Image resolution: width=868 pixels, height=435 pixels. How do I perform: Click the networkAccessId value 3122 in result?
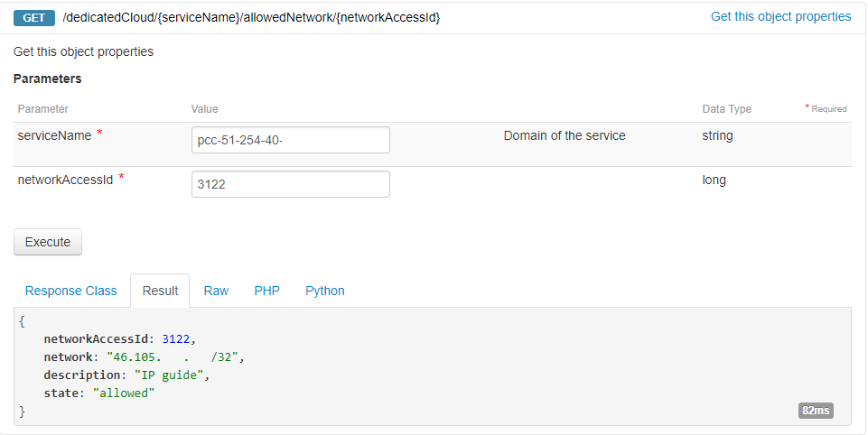(176, 339)
